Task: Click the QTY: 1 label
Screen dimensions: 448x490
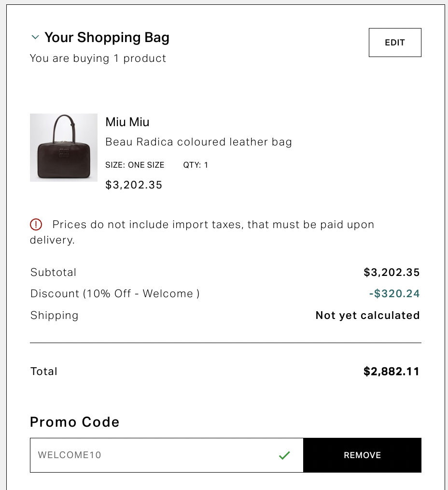Action: pyautogui.click(x=196, y=165)
